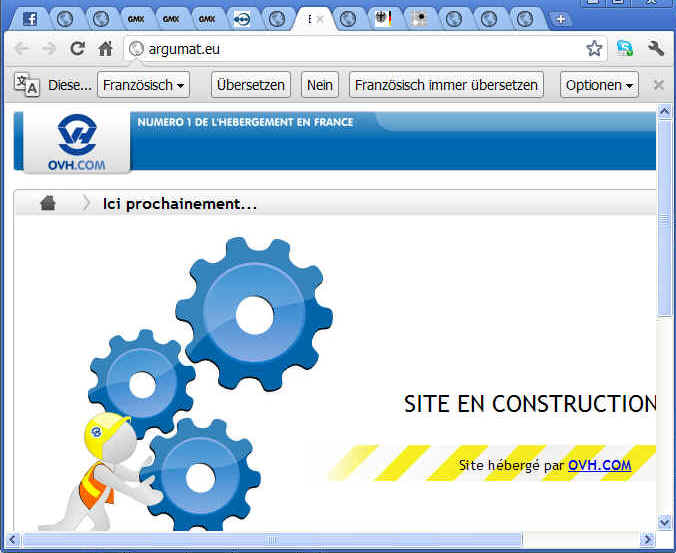Bookmark this page with the star
The image size is (676, 553).
594,48
